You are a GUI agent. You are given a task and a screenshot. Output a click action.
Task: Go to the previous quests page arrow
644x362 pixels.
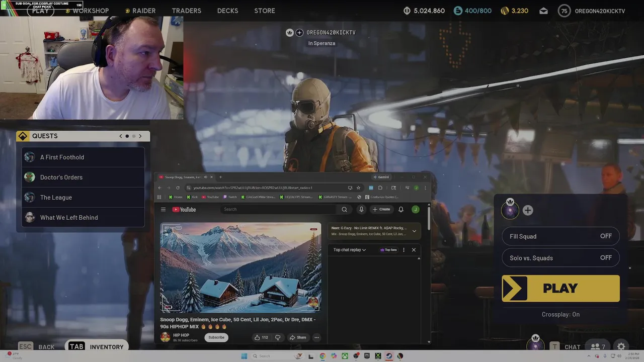121,136
